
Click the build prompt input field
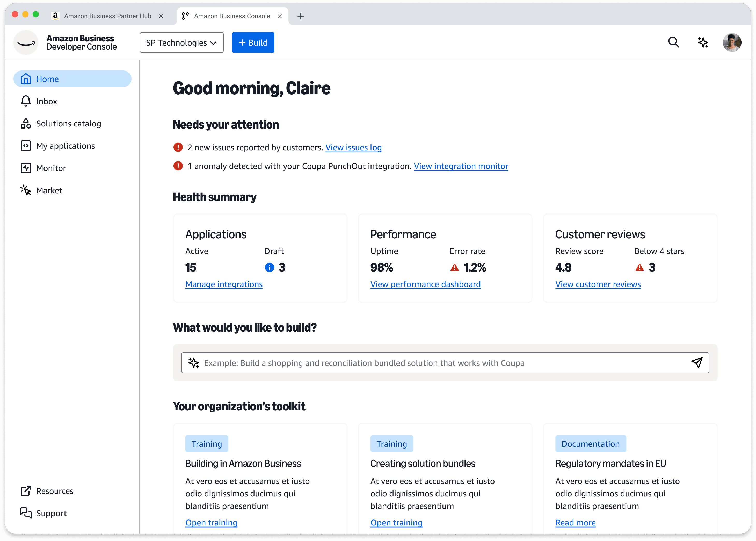pyautogui.click(x=433, y=363)
